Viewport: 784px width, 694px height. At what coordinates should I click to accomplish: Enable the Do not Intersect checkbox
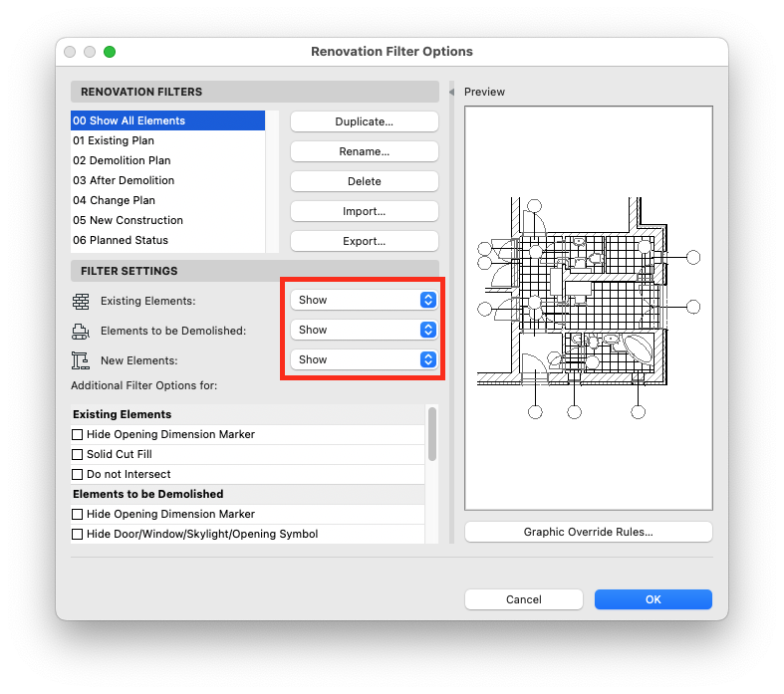(77, 475)
